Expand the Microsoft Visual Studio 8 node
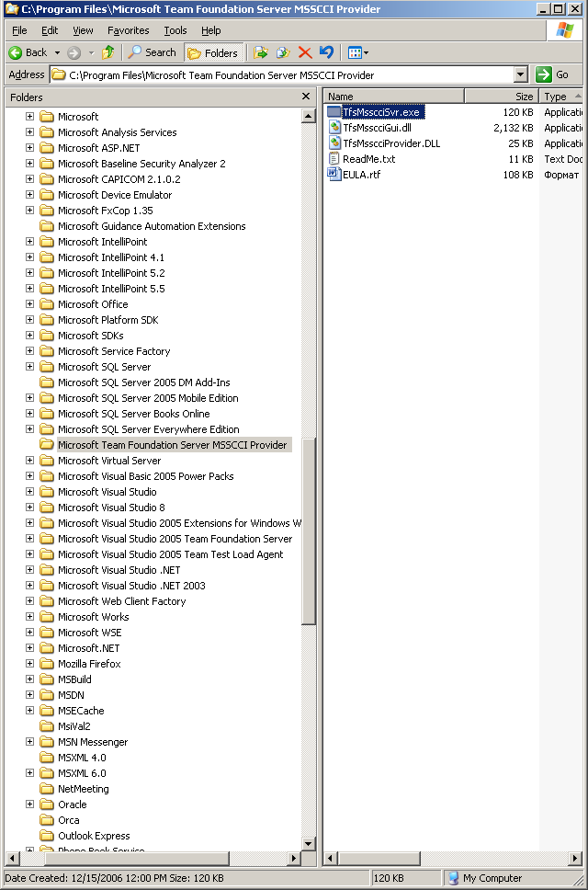 coord(30,508)
